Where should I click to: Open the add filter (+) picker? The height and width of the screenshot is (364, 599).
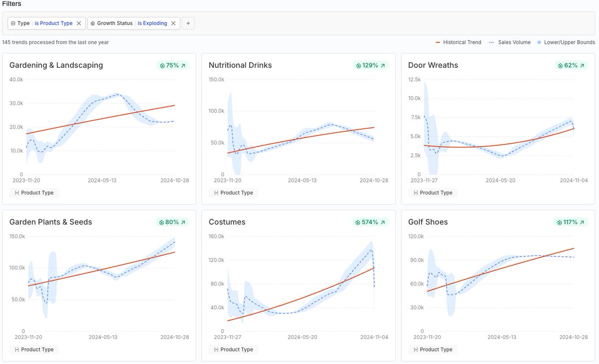[x=188, y=23]
